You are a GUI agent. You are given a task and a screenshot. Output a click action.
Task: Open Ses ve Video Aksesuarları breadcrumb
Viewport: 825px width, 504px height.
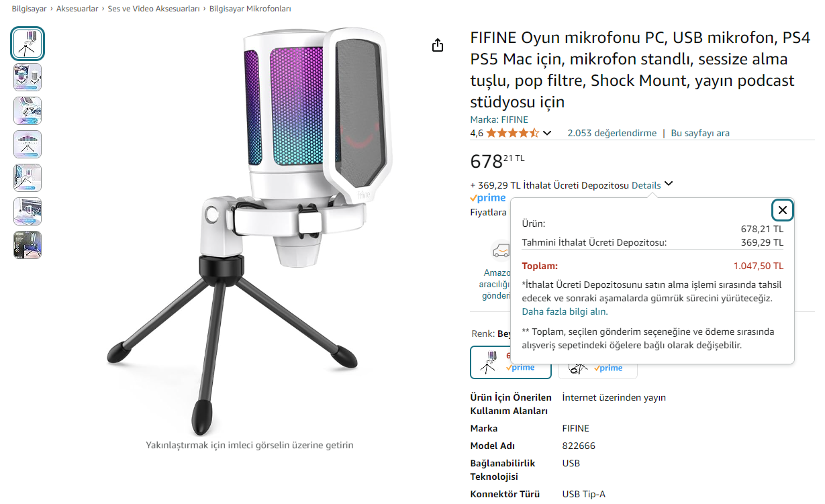(x=154, y=9)
